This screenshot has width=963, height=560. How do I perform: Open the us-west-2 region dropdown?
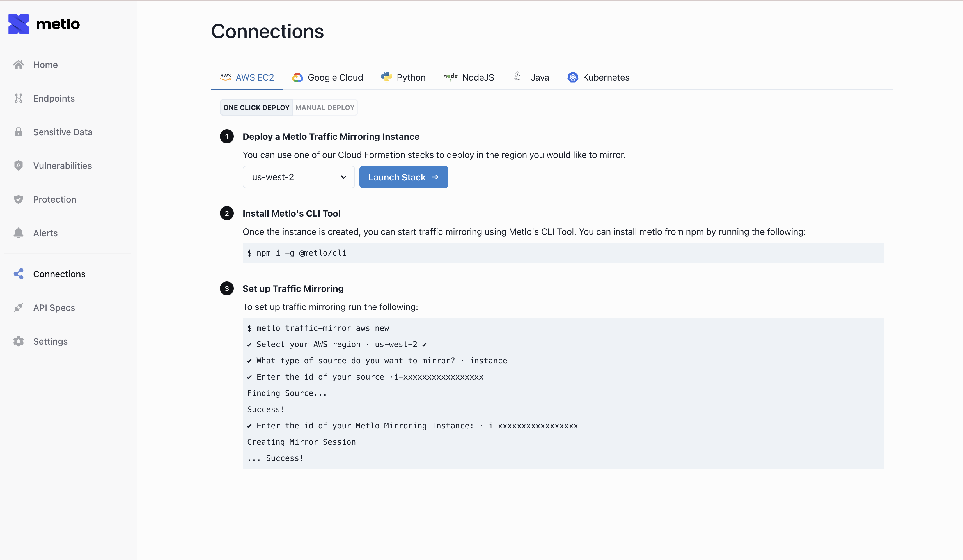299,177
